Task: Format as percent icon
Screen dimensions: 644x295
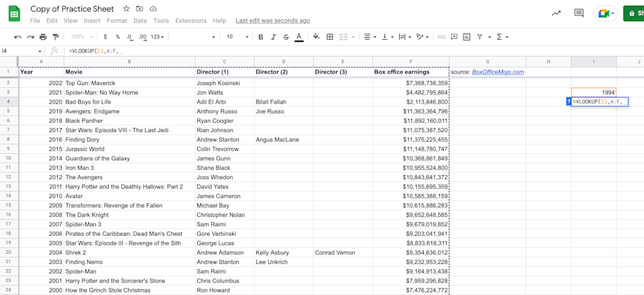Action: (117, 37)
